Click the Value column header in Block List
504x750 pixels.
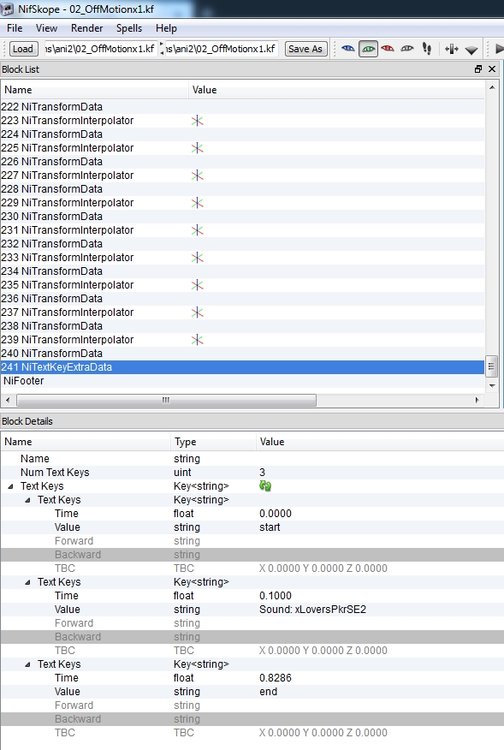tap(337, 90)
